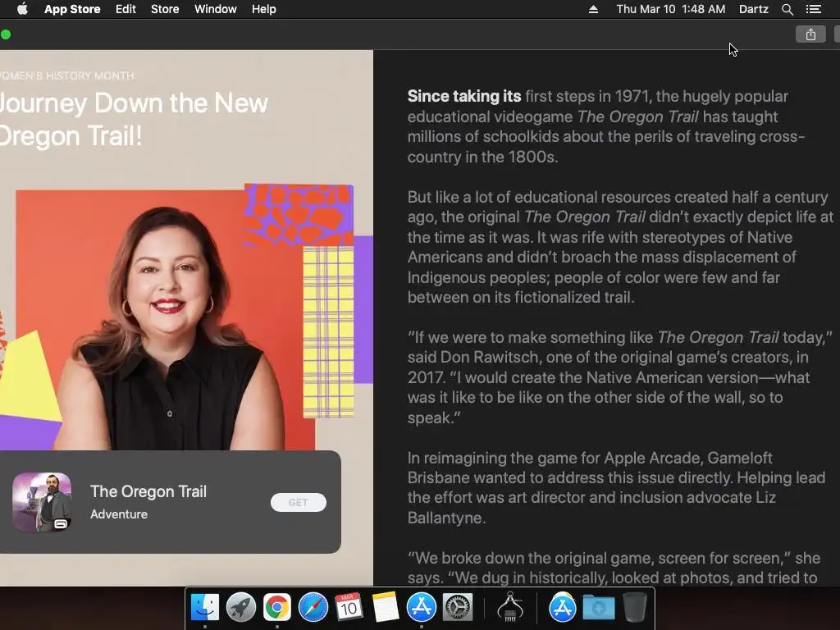This screenshot has width=840, height=630.
Task: Open the Downloads folder in Dock
Action: (x=598, y=607)
